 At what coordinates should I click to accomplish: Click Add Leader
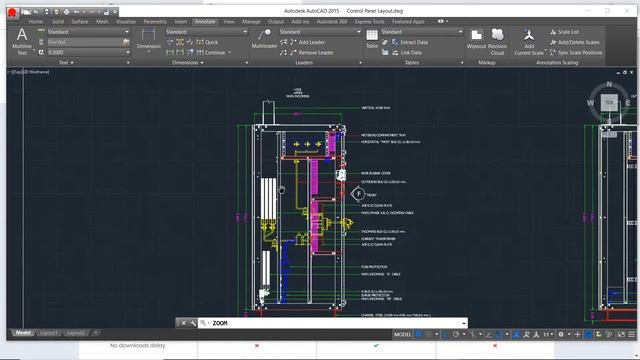point(307,42)
